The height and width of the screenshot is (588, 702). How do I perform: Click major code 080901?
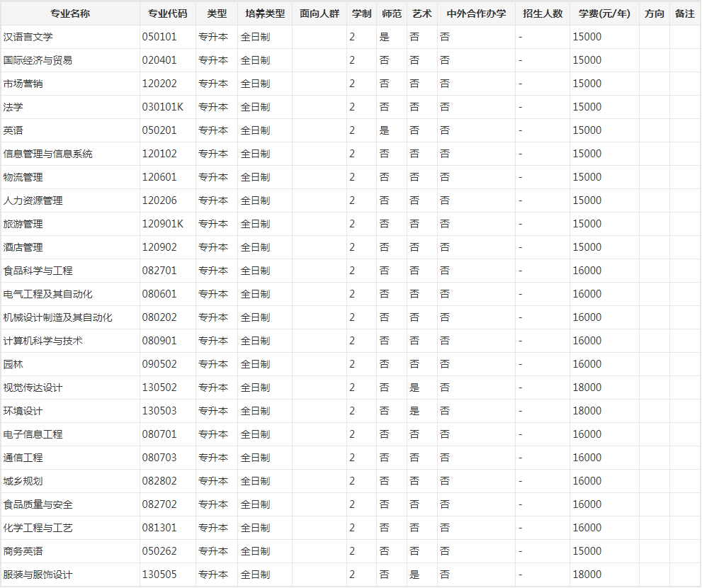159,341
